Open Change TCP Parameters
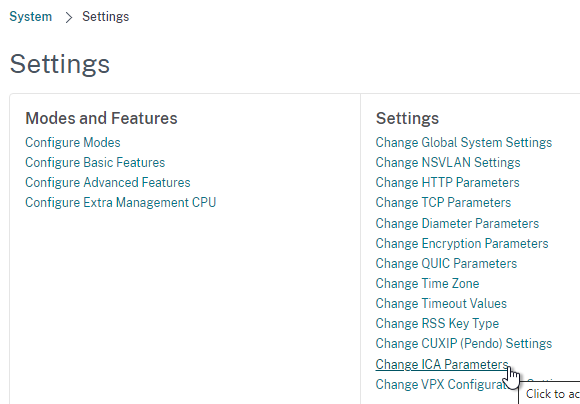The image size is (580, 404). click(x=443, y=202)
